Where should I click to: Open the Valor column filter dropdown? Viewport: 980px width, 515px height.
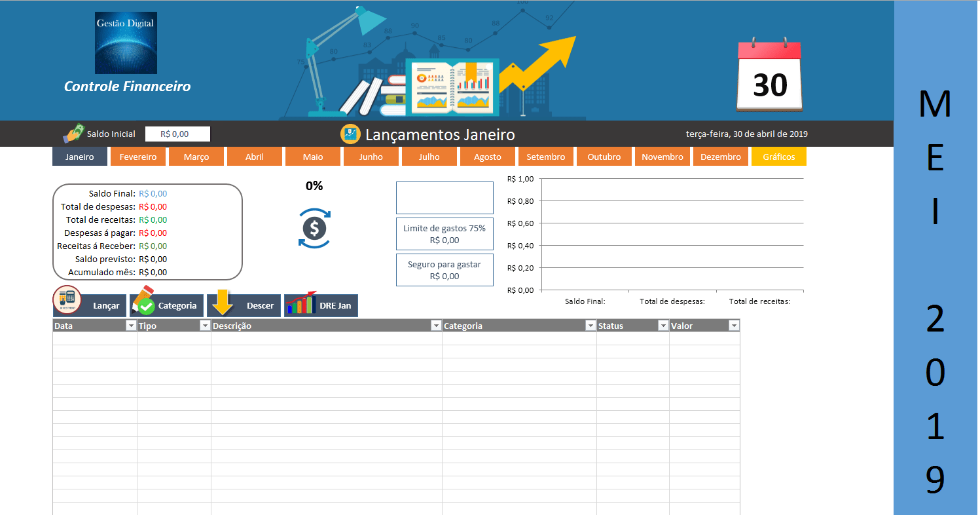[x=733, y=326]
